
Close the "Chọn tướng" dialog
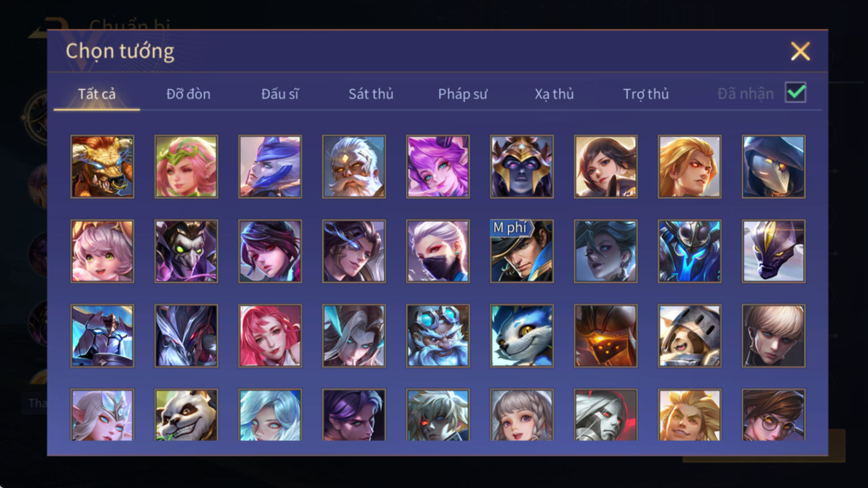click(x=800, y=52)
